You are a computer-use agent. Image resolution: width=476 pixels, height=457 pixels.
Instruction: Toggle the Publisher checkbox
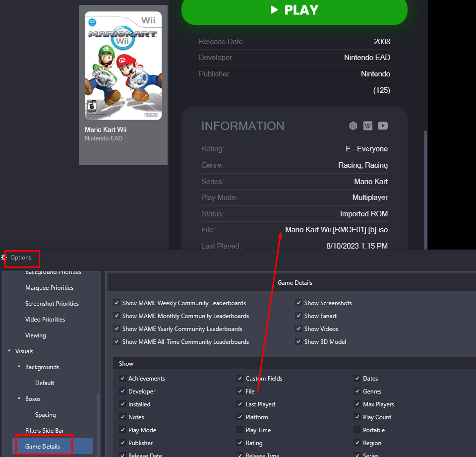coord(122,443)
